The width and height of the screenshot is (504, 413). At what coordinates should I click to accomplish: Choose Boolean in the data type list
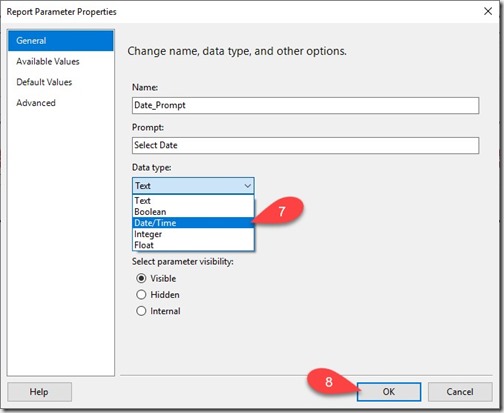point(193,212)
